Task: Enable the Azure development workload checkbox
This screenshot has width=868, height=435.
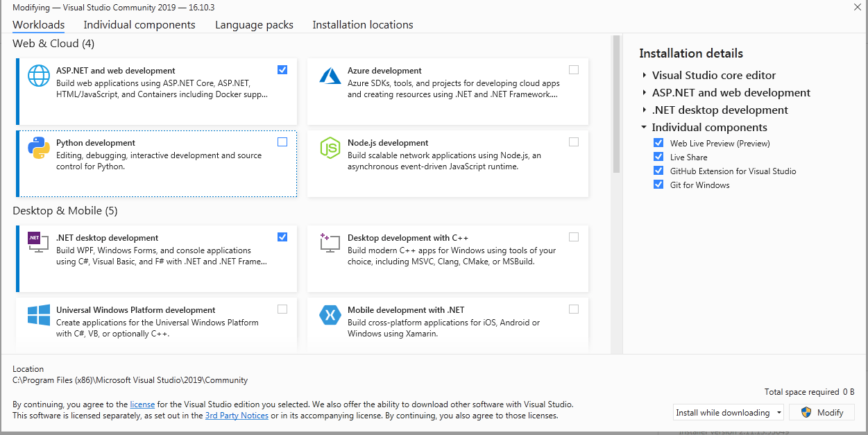Action: coord(574,69)
